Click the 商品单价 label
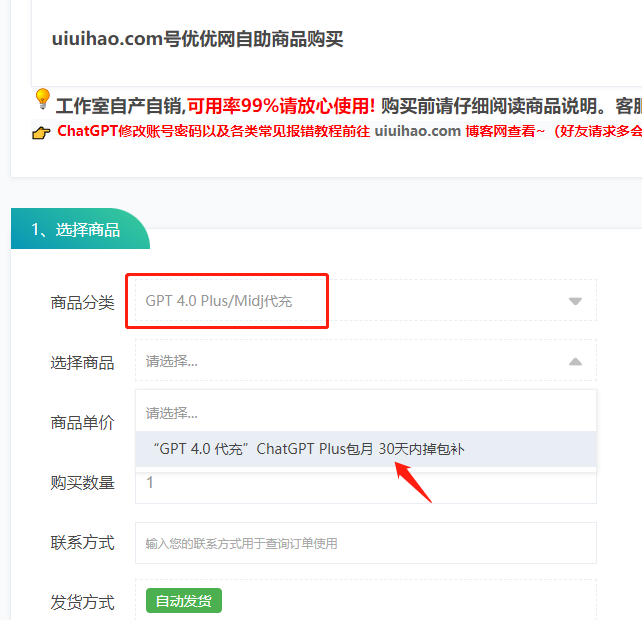This screenshot has height=620, width=642. [x=82, y=423]
